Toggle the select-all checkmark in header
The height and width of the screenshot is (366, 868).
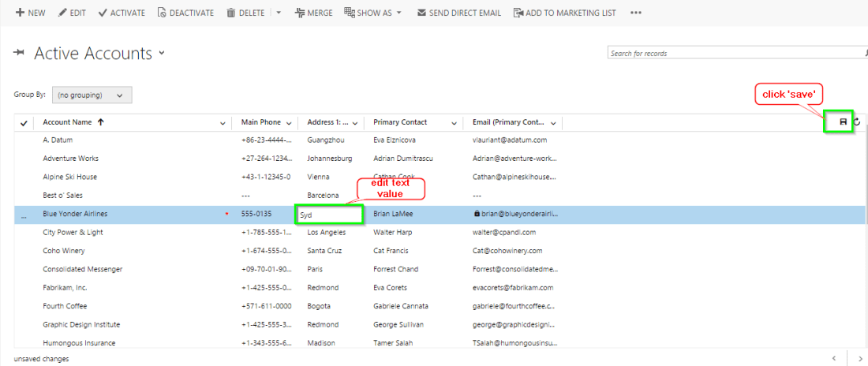click(24, 123)
